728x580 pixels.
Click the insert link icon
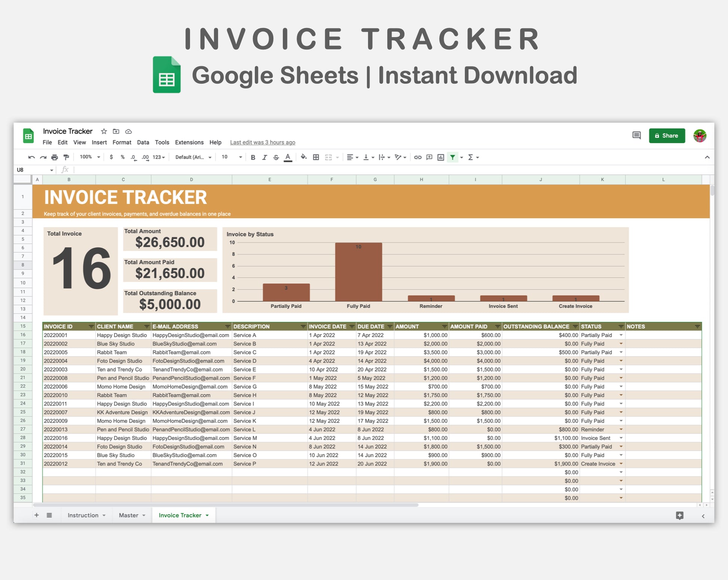tap(417, 157)
